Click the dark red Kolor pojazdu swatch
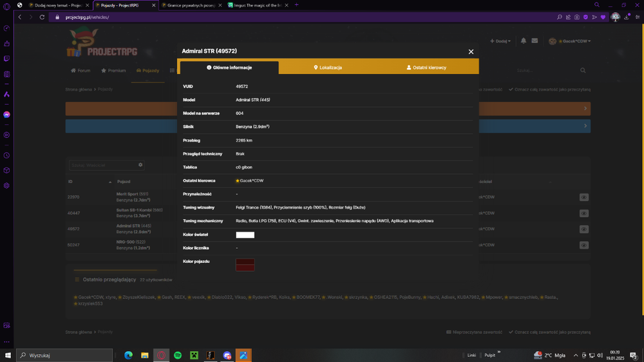This screenshot has height=362, width=644. click(245, 265)
